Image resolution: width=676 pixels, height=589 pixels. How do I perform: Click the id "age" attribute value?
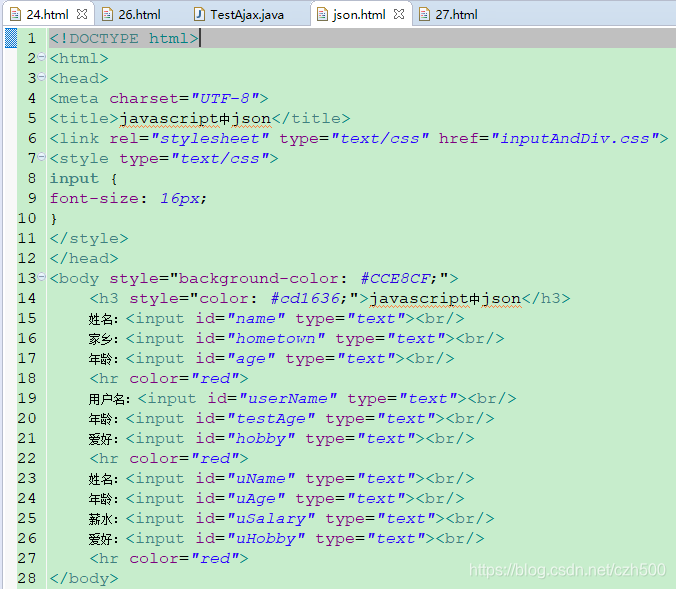250,359
